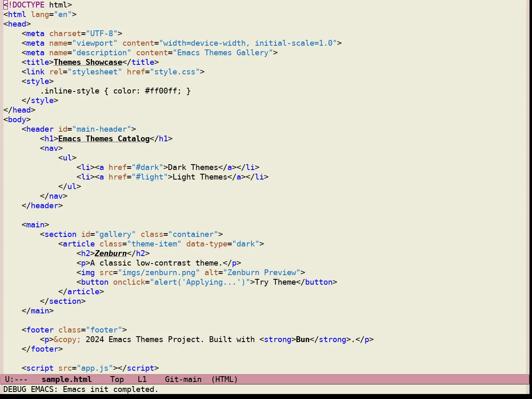Click the (HTML) major mode indicator
This screenshot has width=532, height=399.
coord(224,379)
